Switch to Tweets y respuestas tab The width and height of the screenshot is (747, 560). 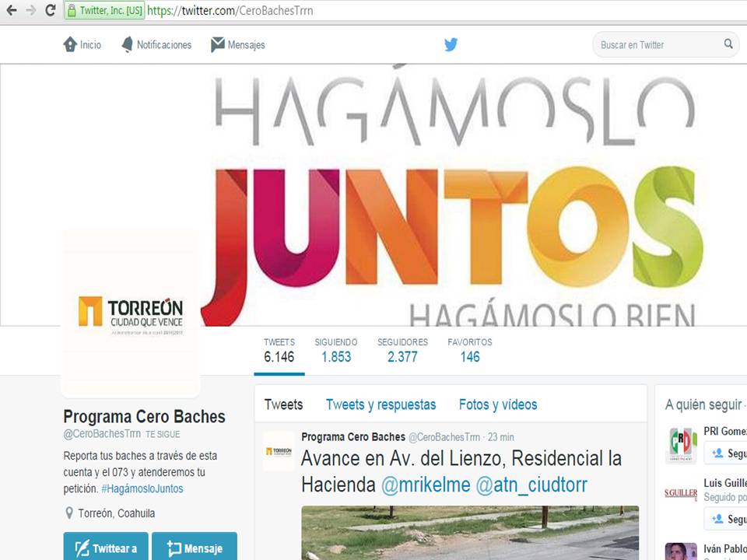click(381, 404)
